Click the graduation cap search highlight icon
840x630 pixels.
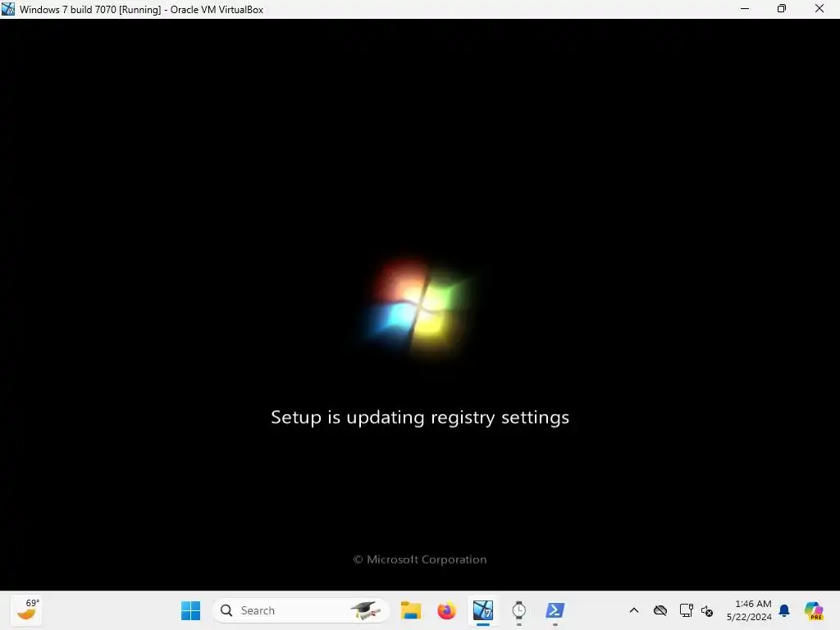point(365,610)
